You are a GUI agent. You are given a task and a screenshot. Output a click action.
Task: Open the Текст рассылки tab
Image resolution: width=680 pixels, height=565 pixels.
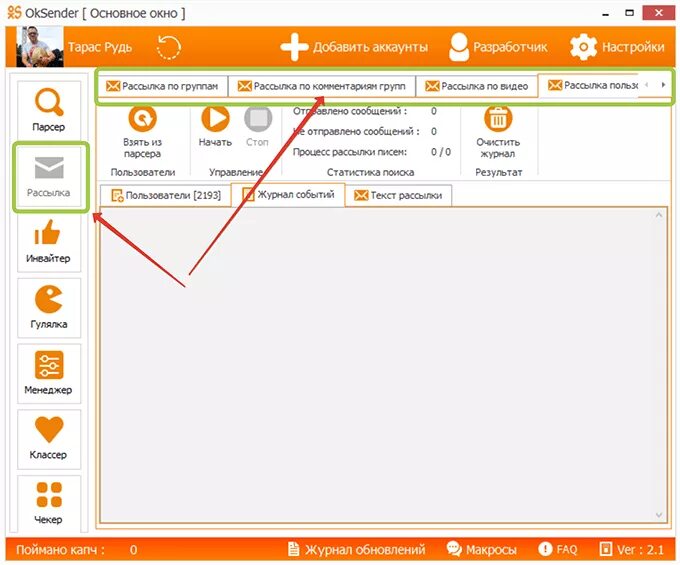tap(399, 195)
